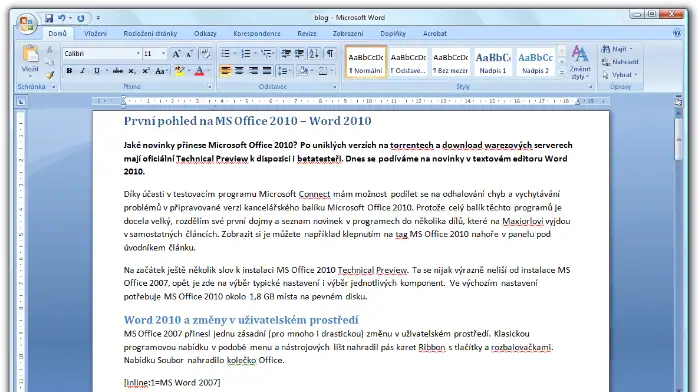Apply the Bez mezer style
This screenshot has width=698, height=392.
pyautogui.click(x=450, y=62)
